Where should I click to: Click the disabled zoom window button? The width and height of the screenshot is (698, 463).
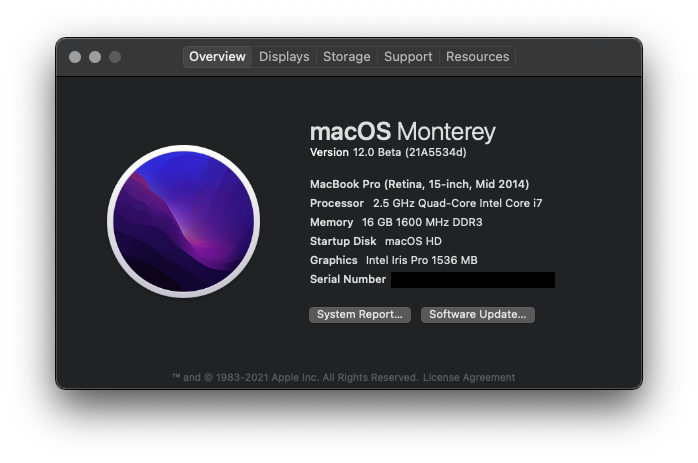[115, 57]
